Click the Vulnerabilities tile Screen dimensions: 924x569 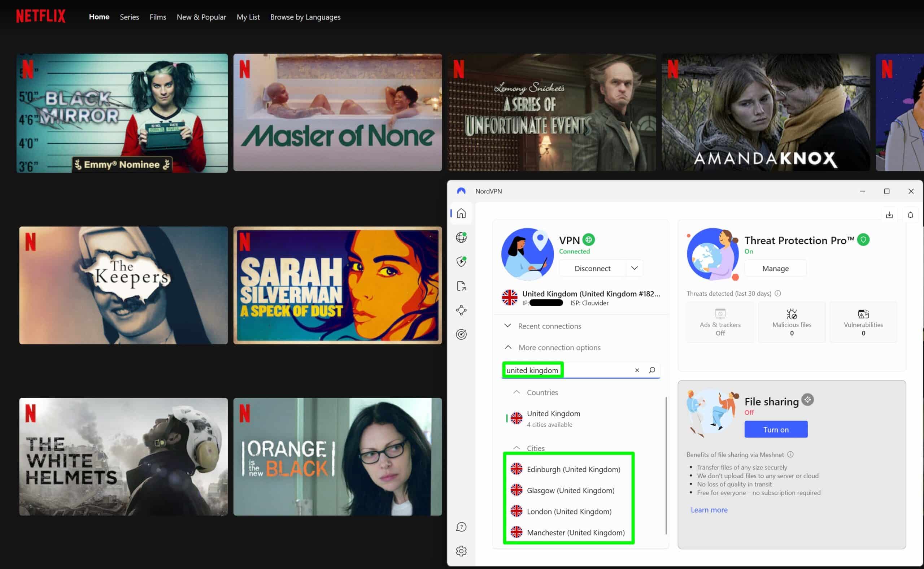click(x=863, y=322)
